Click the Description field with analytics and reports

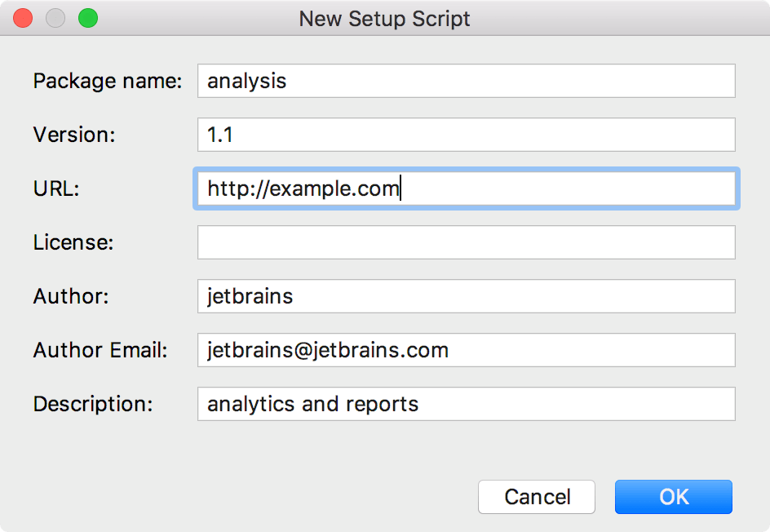coord(465,404)
